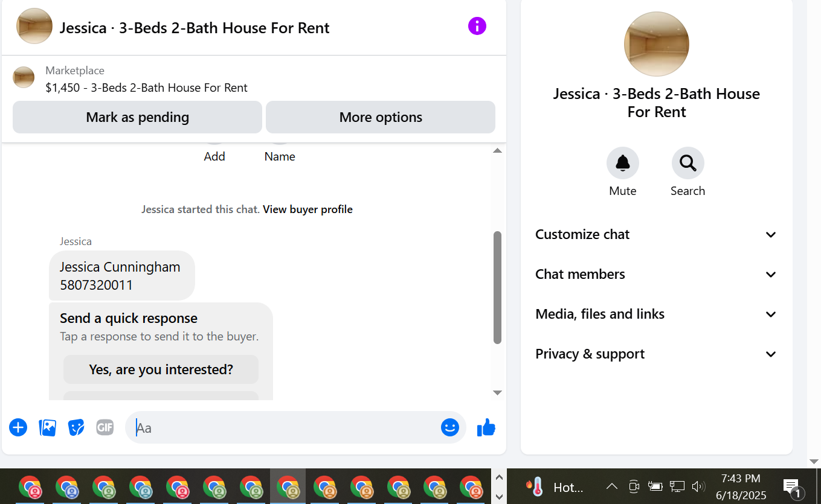821x504 pixels.
Task: Send a thumbs-up like
Action: [x=486, y=427]
